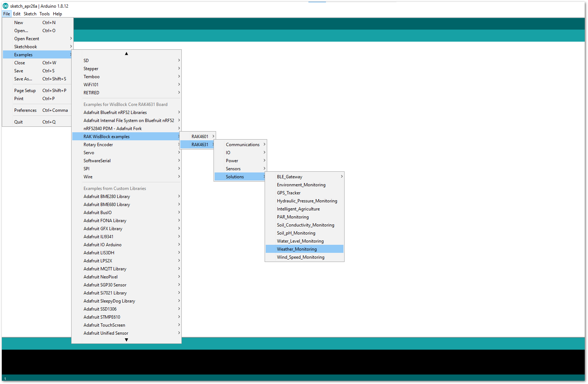The height and width of the screenshot is (384, 588).
Task: Open Page Setup from File menu
Action: (38, 91)
